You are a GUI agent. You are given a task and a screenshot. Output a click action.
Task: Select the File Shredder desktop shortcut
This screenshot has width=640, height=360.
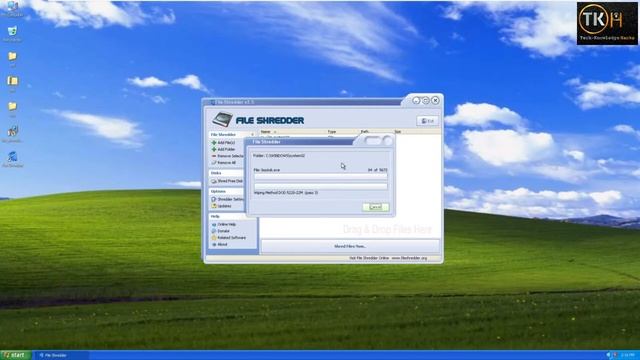click(x=13, y=159)
